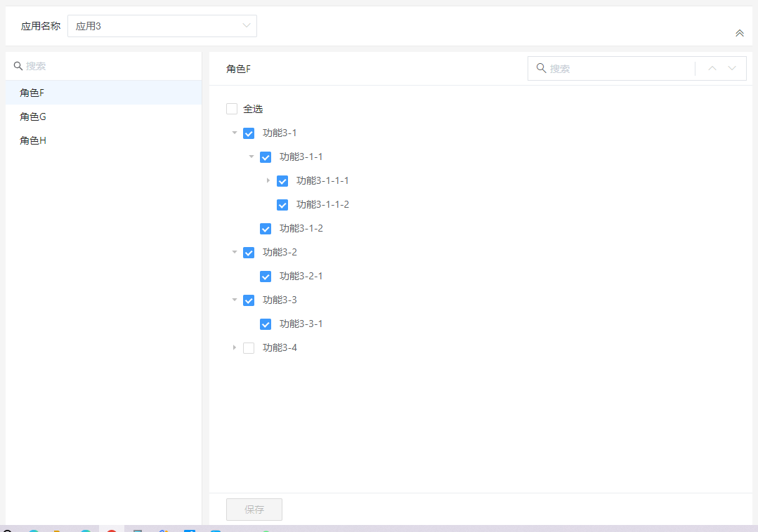This screenshot has width=758, height=532.
Task: Click the double-chevron collapse icon at top right
Action: 739,33
